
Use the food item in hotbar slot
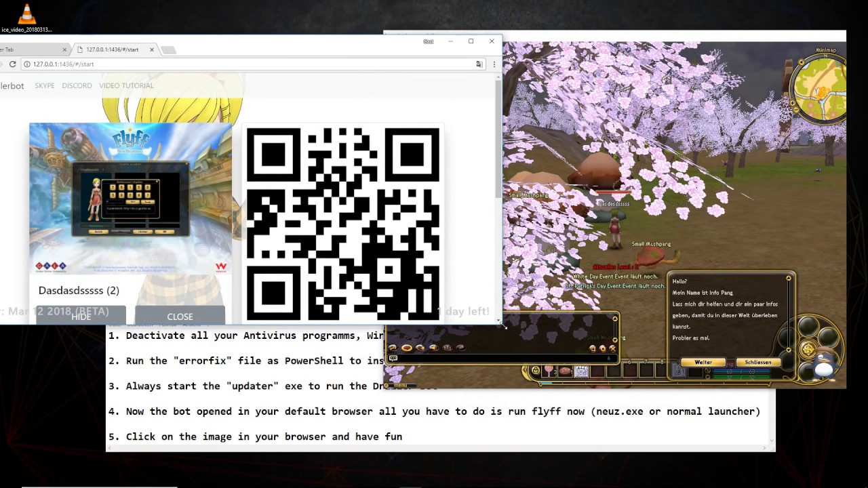point(566,371)
